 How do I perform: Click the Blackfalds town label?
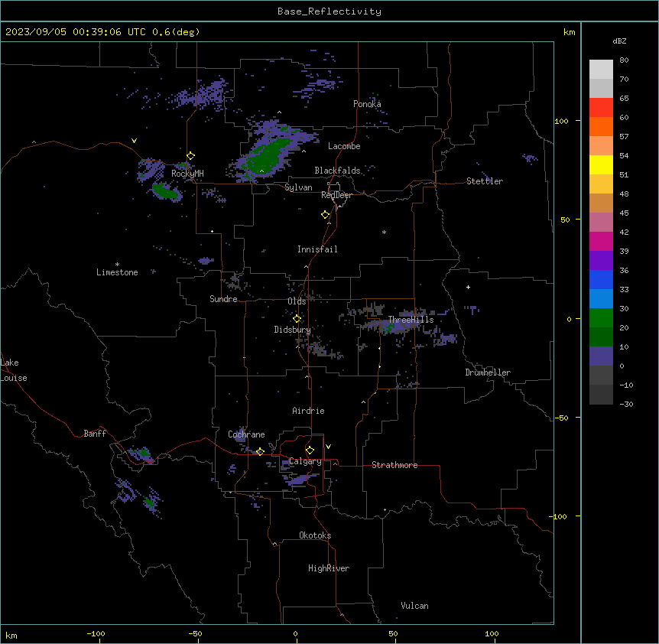[337, 171]
